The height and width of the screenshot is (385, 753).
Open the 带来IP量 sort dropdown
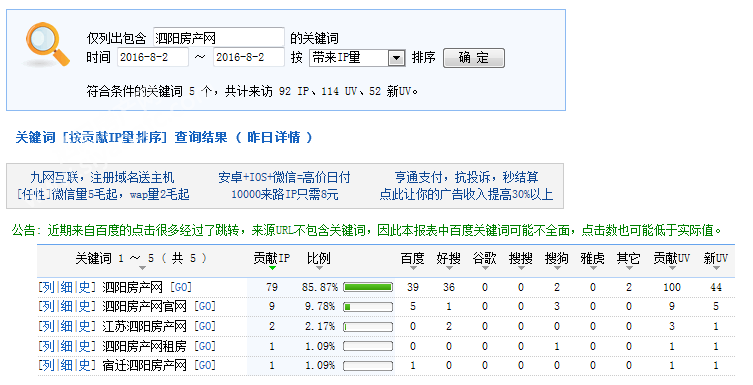tap(356, 58)
